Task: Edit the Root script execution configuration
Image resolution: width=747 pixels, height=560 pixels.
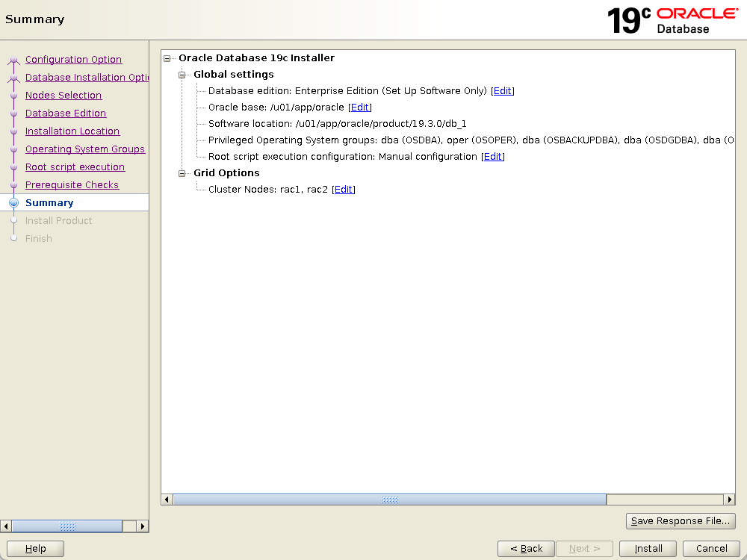Action: [x=493, y=157]
